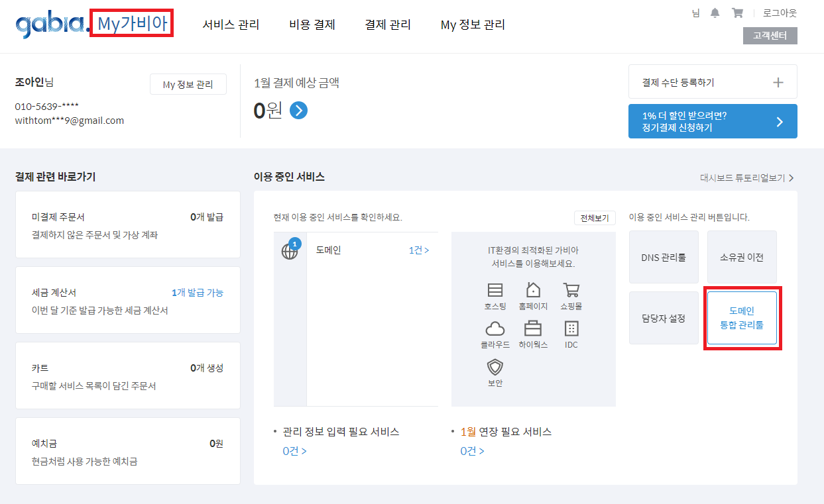824x504 pixels.
Task: Click the 결제 관련 바로가기 heading
Action: click(55, 177)
